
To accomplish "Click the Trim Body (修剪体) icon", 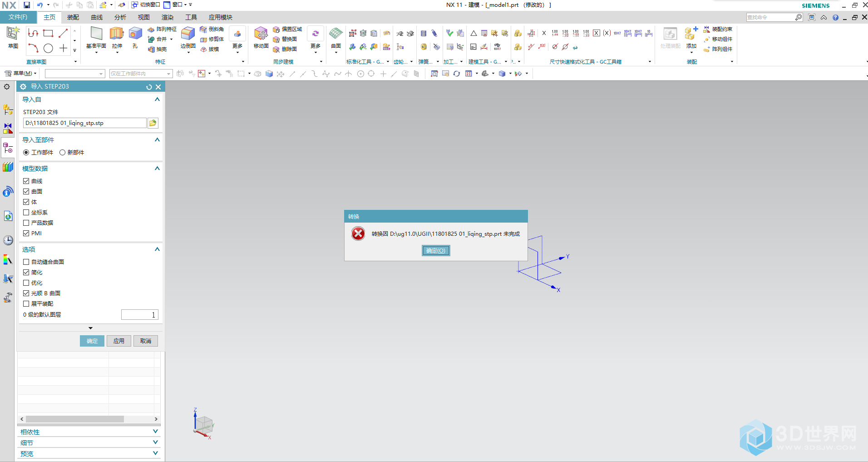I will click(x=203, y=40).
